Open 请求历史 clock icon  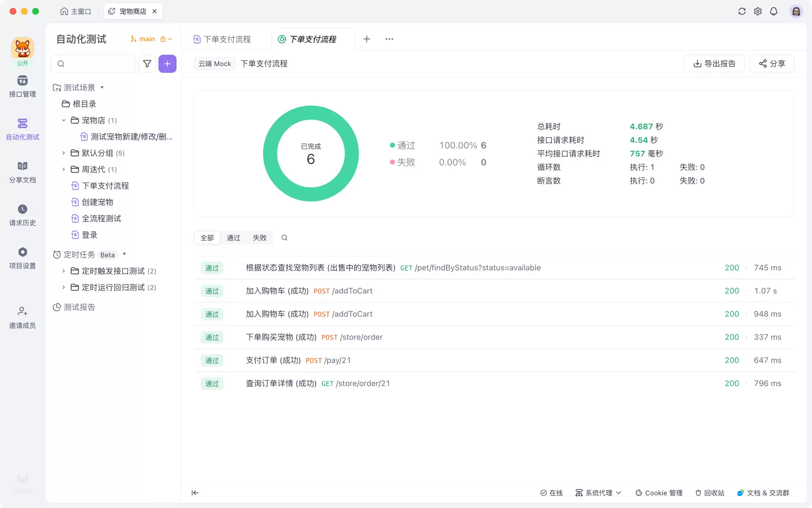click(22, 209)
